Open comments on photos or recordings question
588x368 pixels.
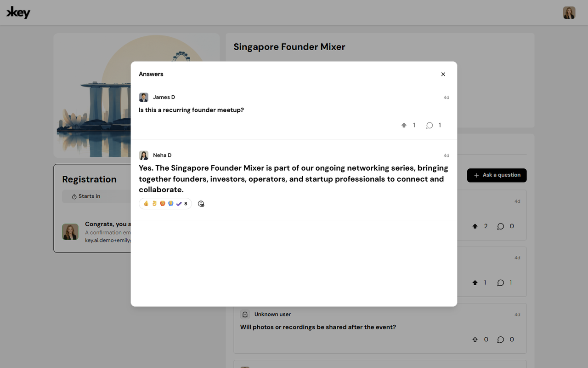(501, 339)
